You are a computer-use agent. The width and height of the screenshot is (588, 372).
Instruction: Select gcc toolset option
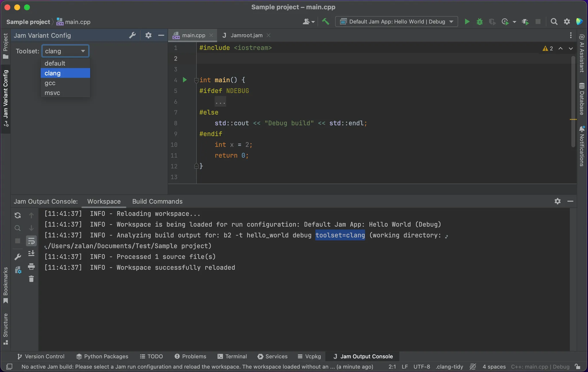tap(65, 83)
